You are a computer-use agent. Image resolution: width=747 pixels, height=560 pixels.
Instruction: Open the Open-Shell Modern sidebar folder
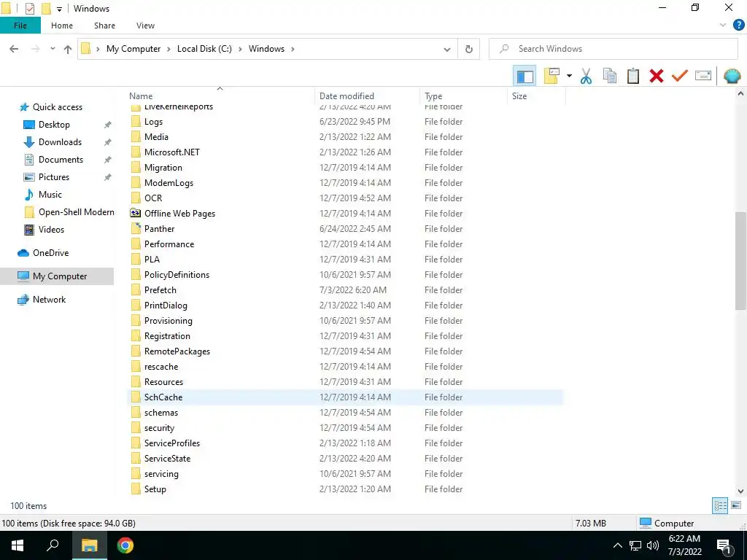(x=76, y=212)
